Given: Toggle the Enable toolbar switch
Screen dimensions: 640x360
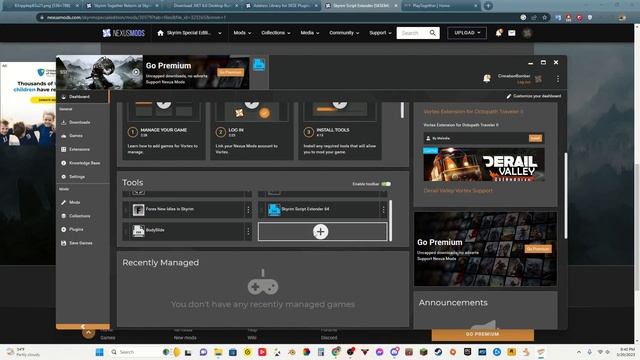Looking at the screenshot, I should click(386, 184).
